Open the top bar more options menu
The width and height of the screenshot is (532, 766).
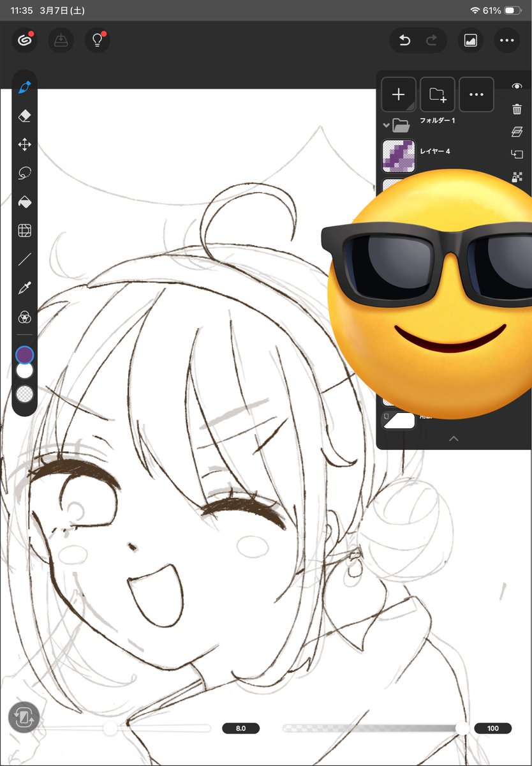click(507, 41)
